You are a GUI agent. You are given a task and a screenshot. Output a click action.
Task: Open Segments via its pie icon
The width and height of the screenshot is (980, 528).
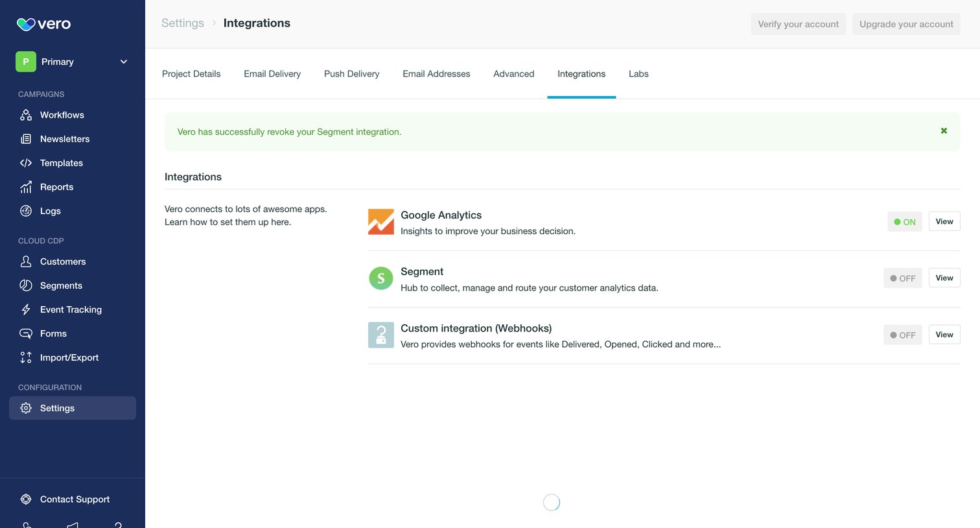coord(26,285)
